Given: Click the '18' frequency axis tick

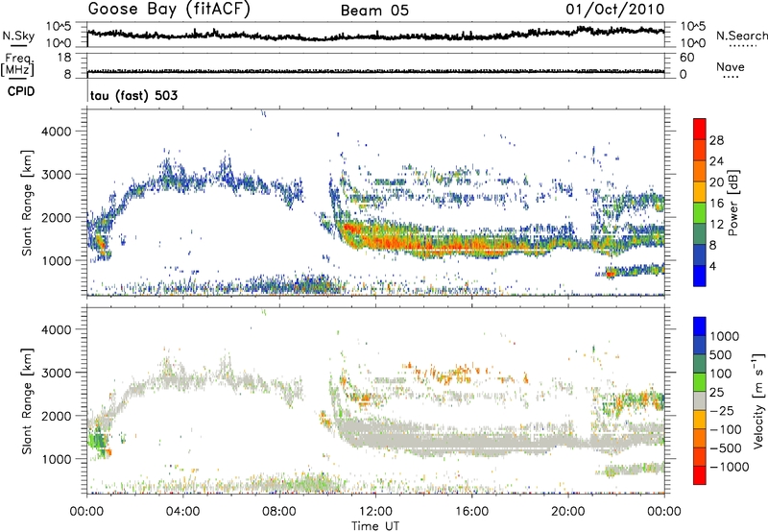Looking at the screenshot, I should [64, 58].
